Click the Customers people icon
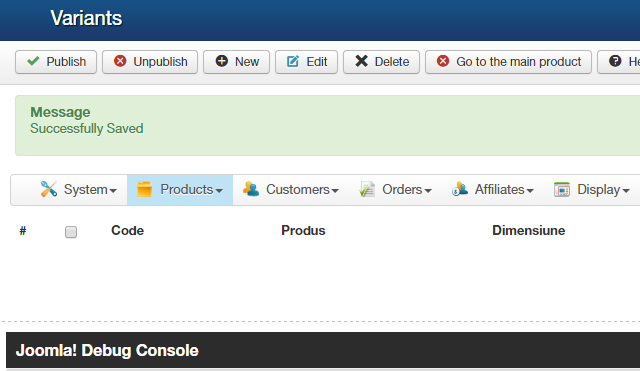 251,189
